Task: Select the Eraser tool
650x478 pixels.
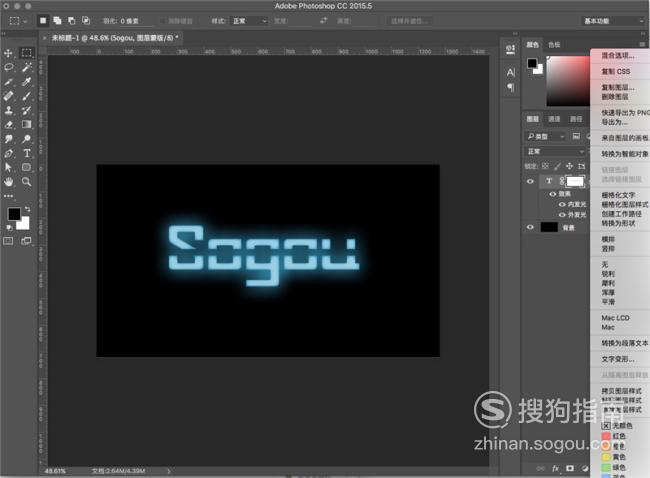Action: (8, 124)
